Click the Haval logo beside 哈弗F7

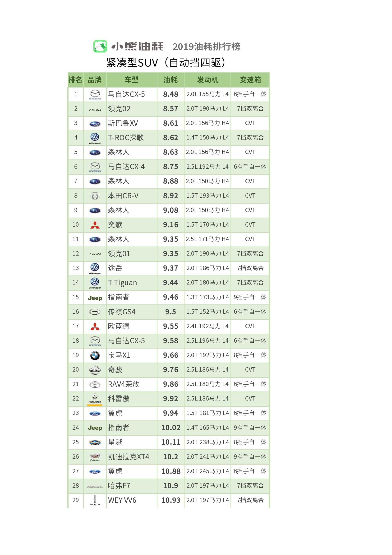pyautogui.click(x=95, y=487)
